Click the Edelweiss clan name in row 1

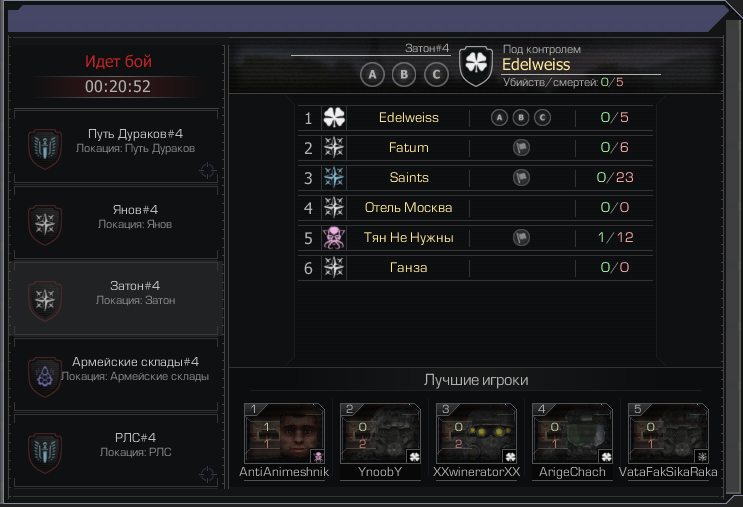[x=408, y=118]
